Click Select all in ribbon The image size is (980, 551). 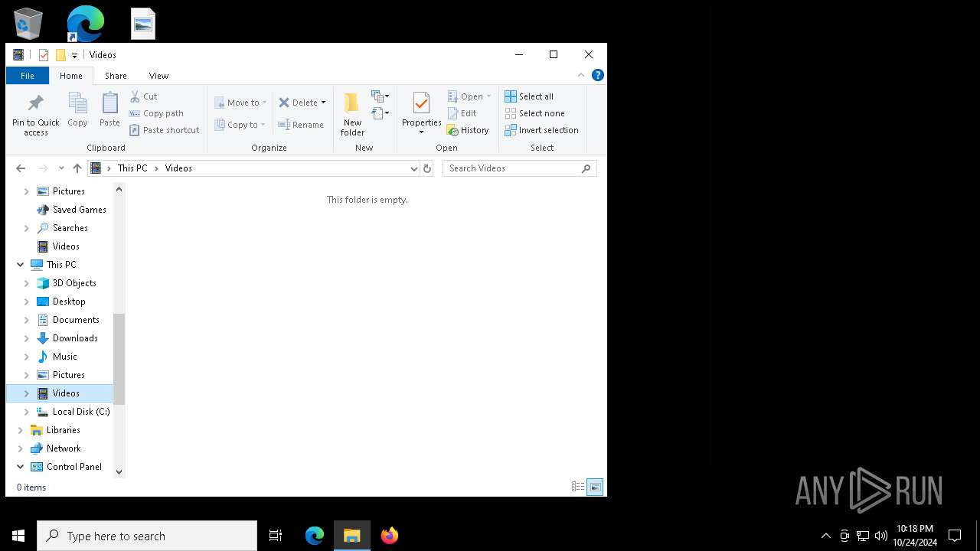(529, 96)
